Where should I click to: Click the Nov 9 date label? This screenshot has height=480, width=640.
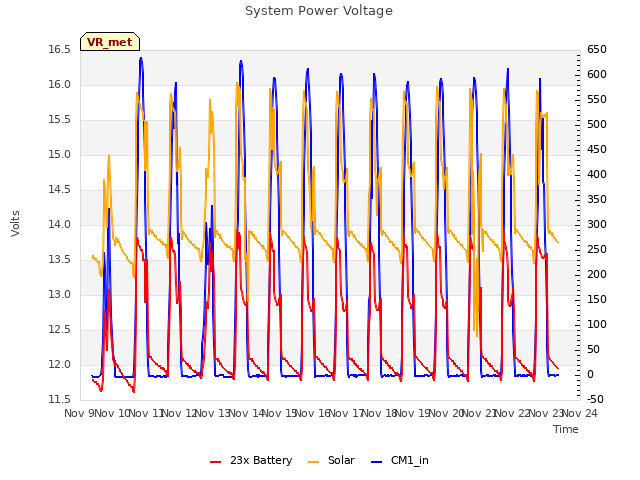pos(80,414)
